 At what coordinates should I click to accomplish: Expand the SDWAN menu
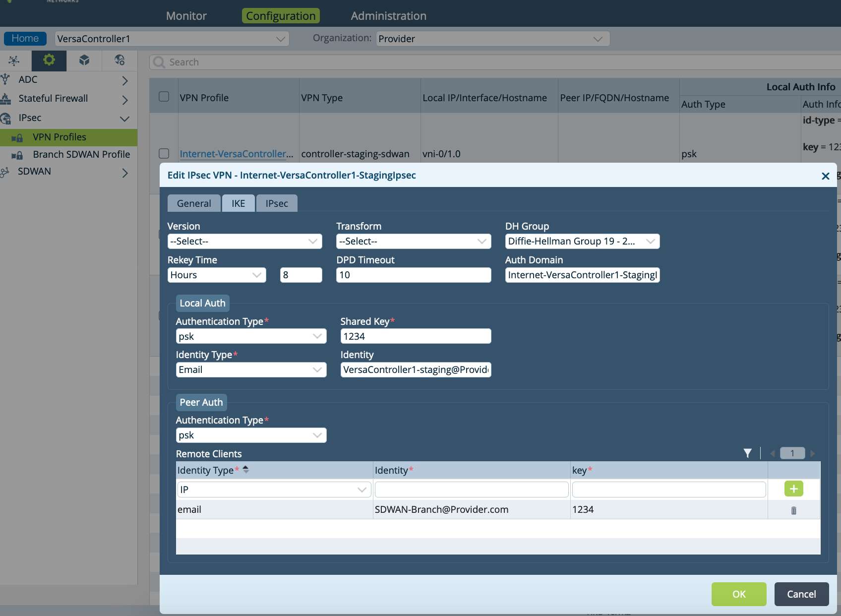tap(125, 173)
